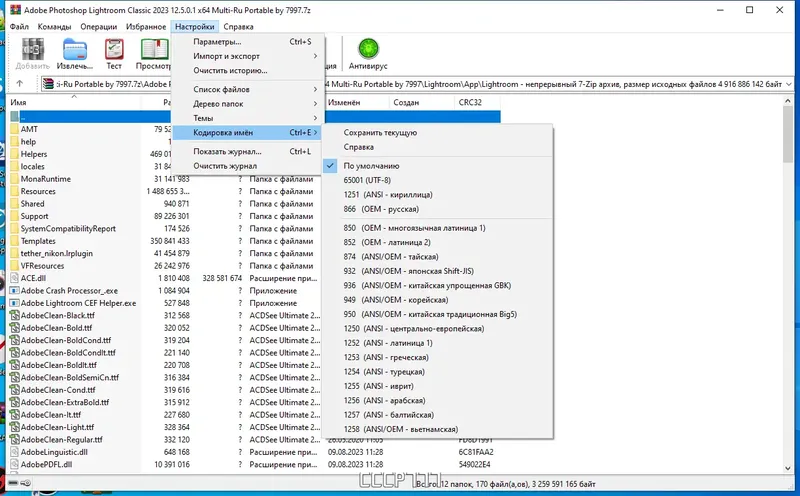Expand Импорт и экспорт submenu

click(x=247, y=56)
